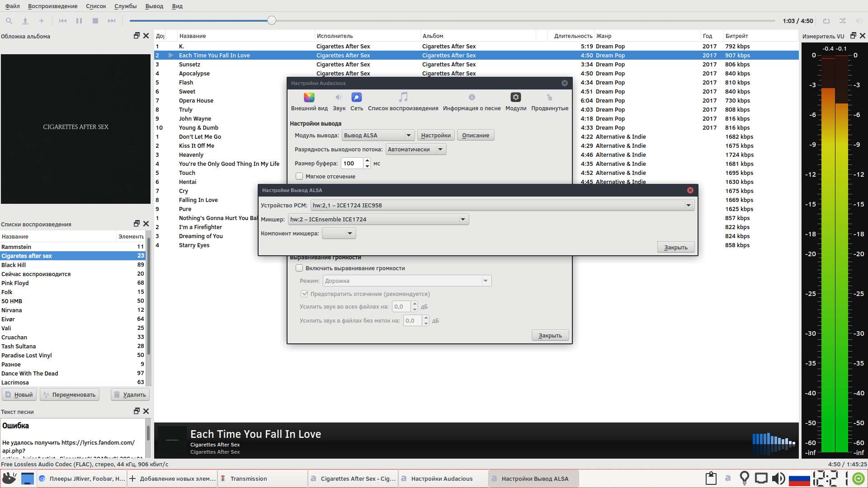Expand the Устройство PCM dropdown
The height and width of the screenshot is (488, 868).
tap(502, 205)
